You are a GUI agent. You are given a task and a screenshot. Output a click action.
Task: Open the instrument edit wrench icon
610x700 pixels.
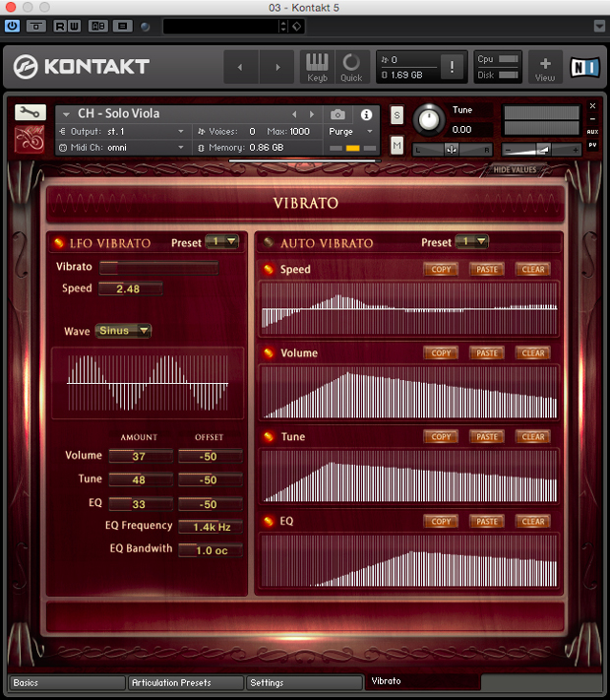30,112
